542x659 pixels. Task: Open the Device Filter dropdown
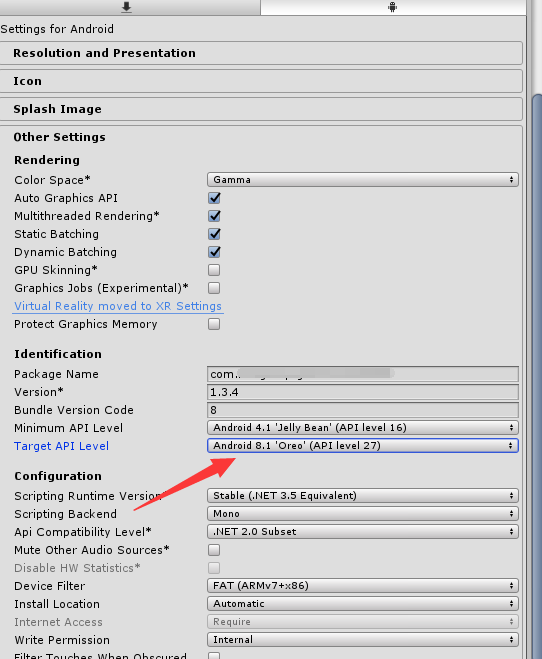363,586
